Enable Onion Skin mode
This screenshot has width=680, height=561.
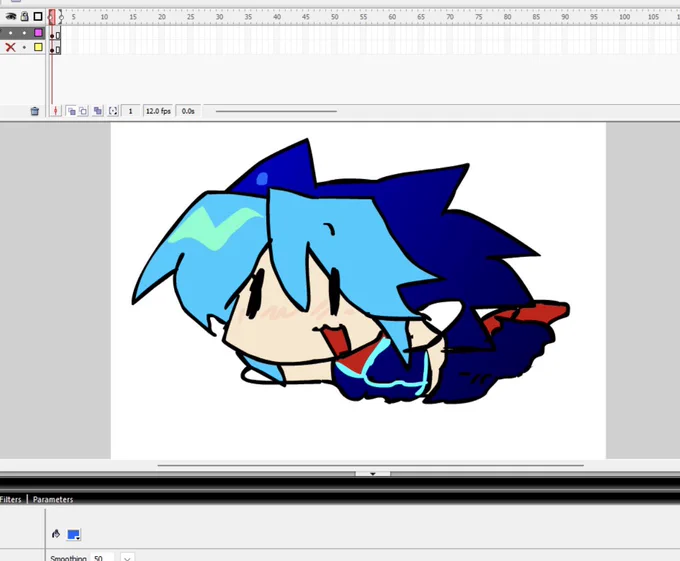71,111
